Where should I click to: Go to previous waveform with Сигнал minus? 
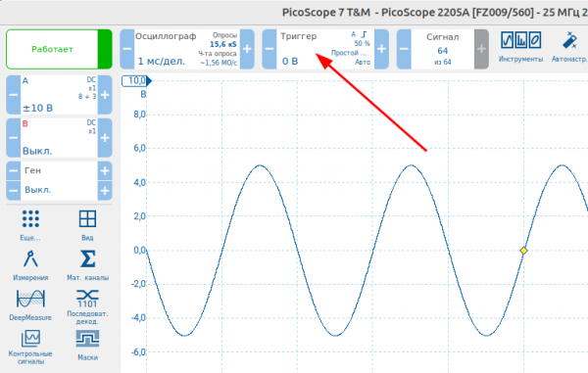(x=404, y=49)
